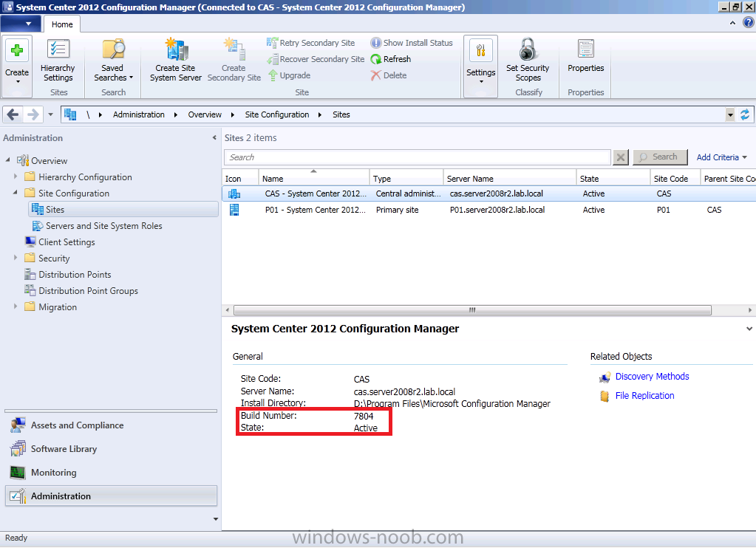
Task: Collapse the Overview tree node
Action: [x=7, y=160]
